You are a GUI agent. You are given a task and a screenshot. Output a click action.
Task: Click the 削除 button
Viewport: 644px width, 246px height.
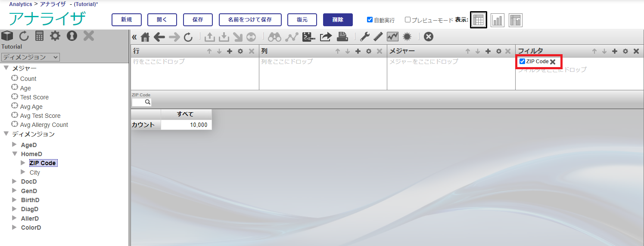click(338, 20)
